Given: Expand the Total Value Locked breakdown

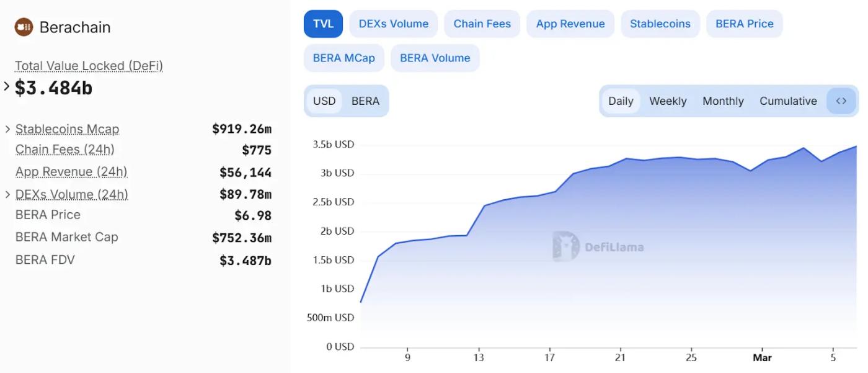Looking at the screenshot, I should coord(7,87).
